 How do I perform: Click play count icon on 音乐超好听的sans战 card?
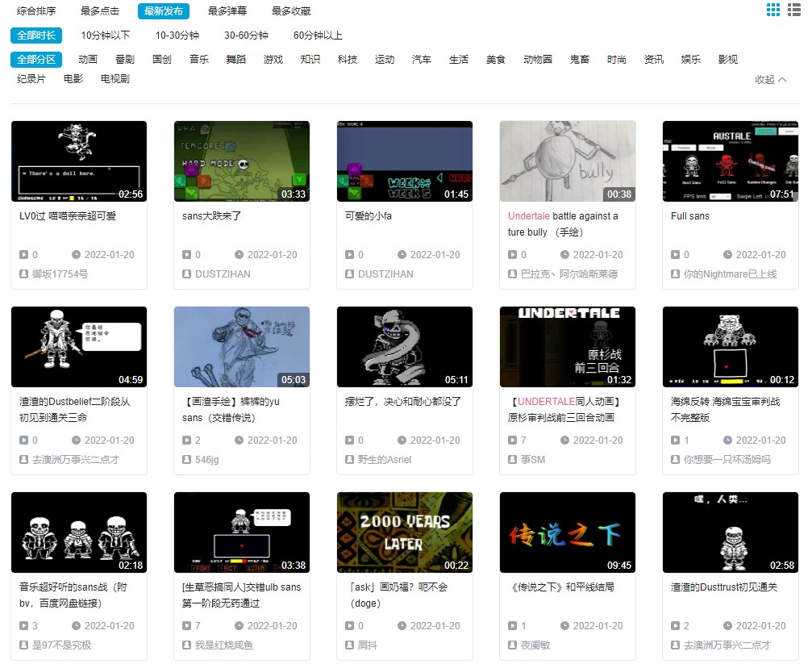coord(24,625)
